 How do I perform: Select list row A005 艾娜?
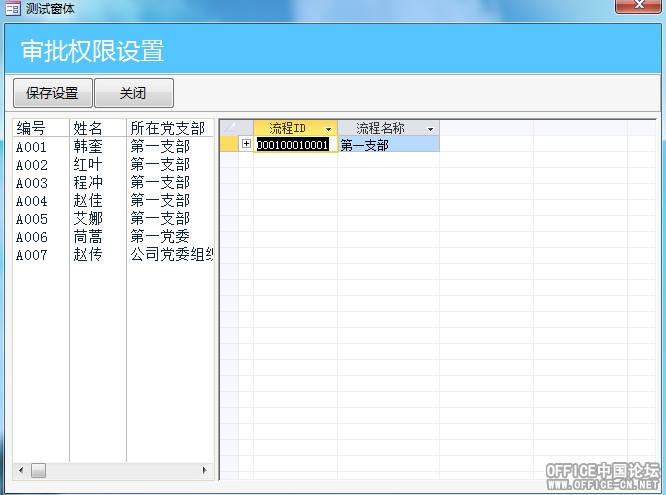point(113,218)
